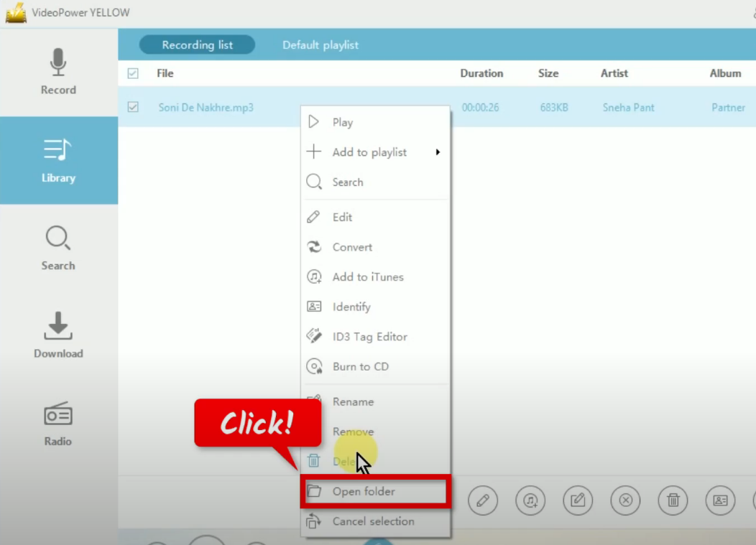Viewport: 756px width, 545px height.
Task: Switch to the Default playlist tab
Action: pos(321,45)
